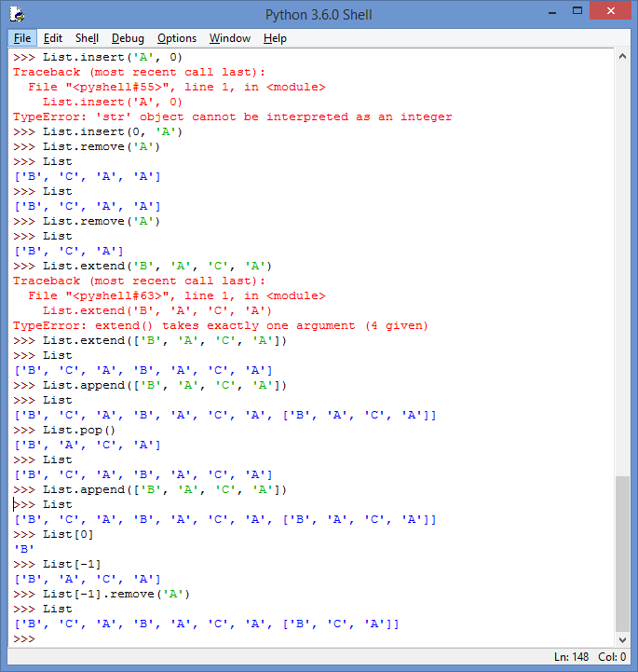Open the Window menu
This screenshot has height=672, width=638.
[x=230, y=38]
